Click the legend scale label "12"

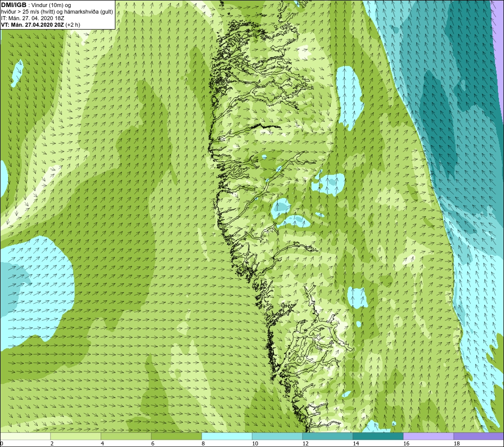[x=305, y=444]
